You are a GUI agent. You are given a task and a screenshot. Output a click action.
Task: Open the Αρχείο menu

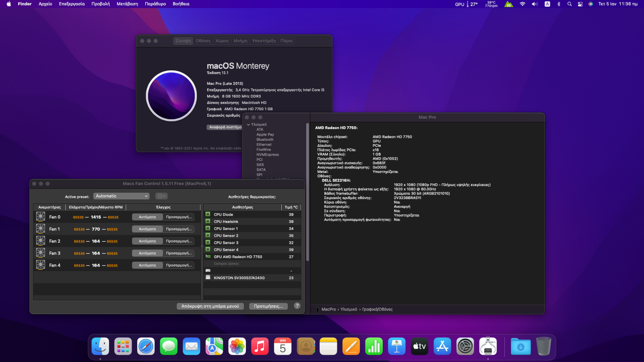tap(45, 4)
